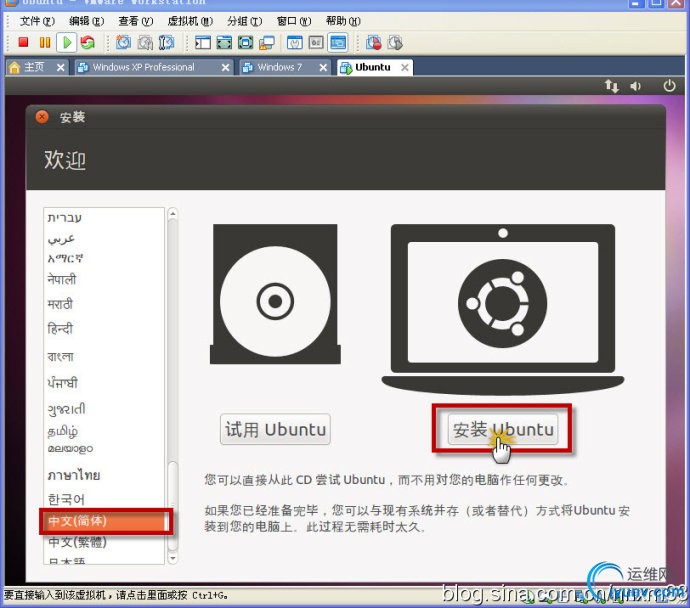Close the installer with orange X button
The image size is (690, 608).
click(x=42, y=117)
